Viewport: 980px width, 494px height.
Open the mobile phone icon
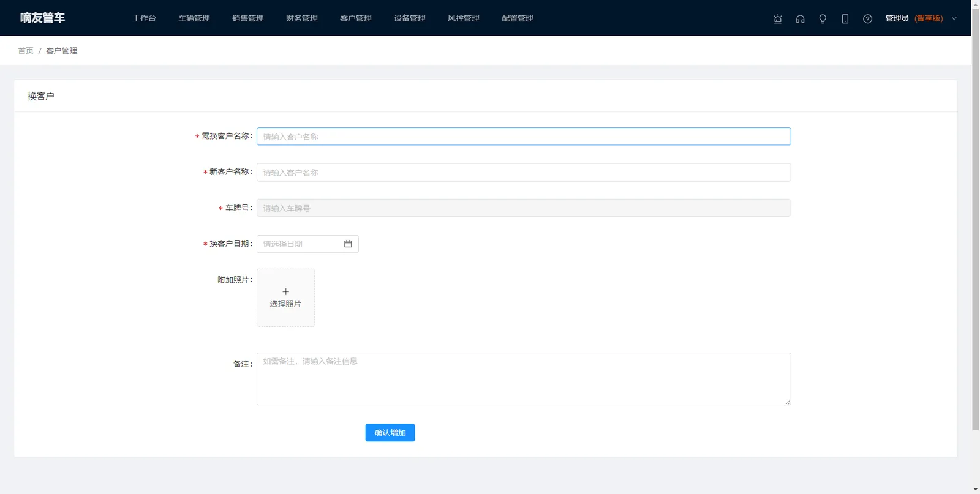tap(845, 18)
